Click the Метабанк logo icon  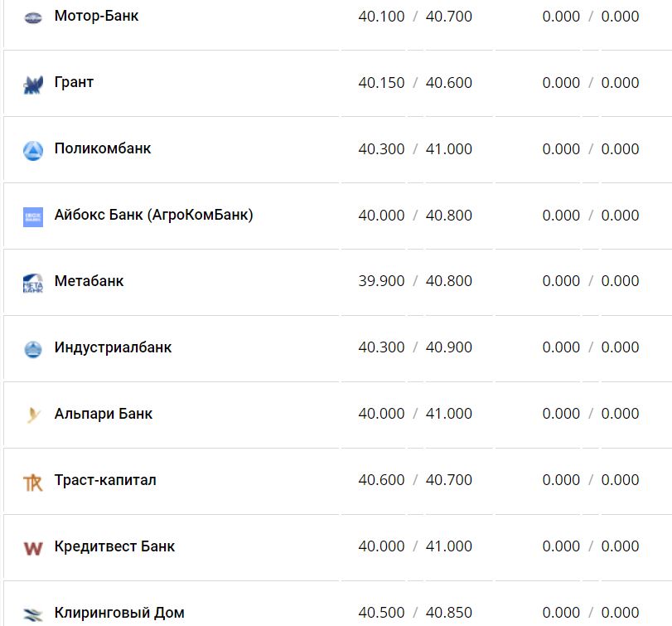coord(32,283)
